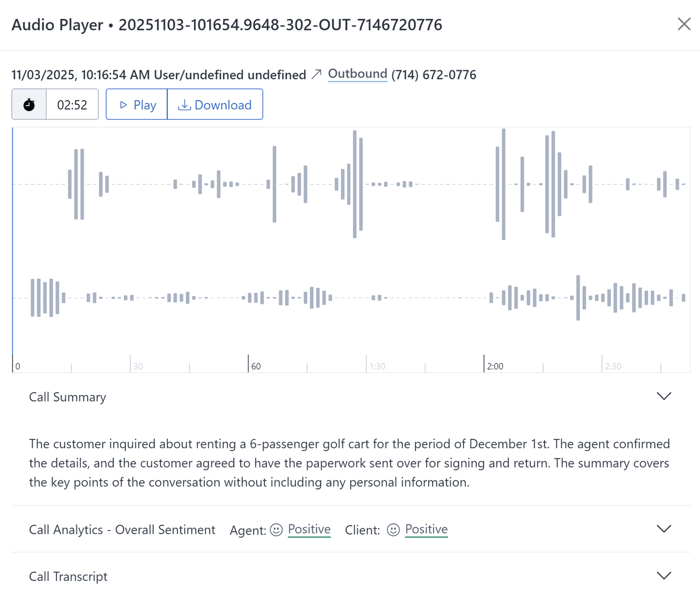Open the Agent's Positive sentiment link
The width and height of the screenshot is (700, 595).
coord(309,529)
